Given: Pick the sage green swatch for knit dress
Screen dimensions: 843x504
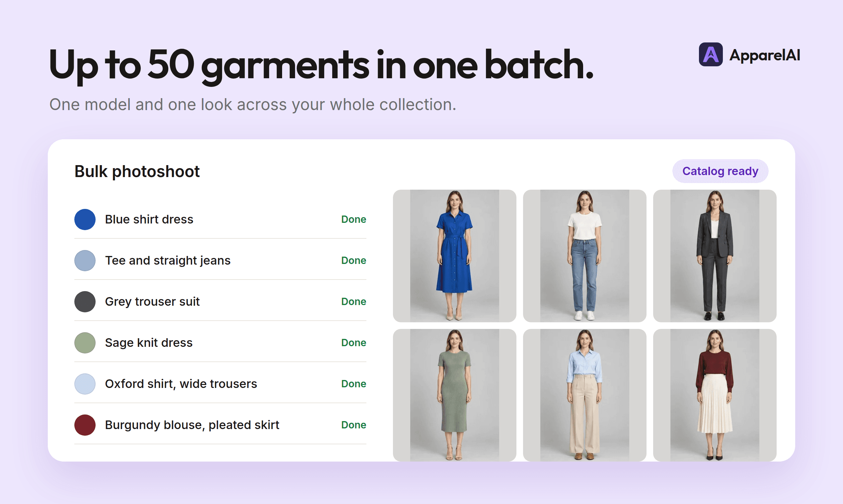Looking at the screenshot, I should [x=85, y=343].
